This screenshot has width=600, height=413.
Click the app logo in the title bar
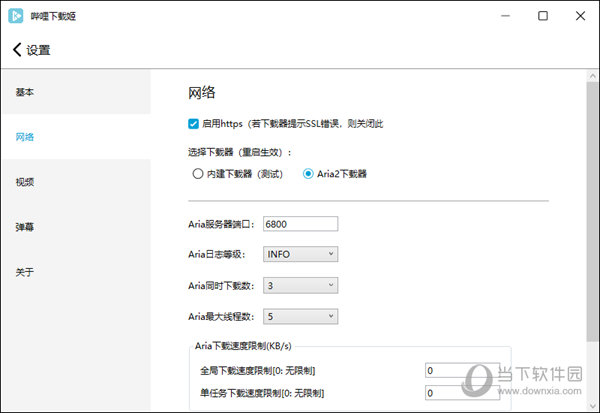click(16, 16)
